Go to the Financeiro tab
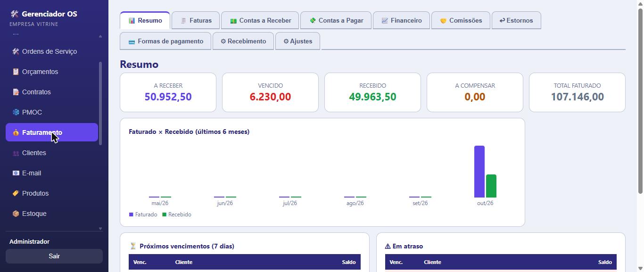This screenshot has height=272, width=644. tap(401, 21)
